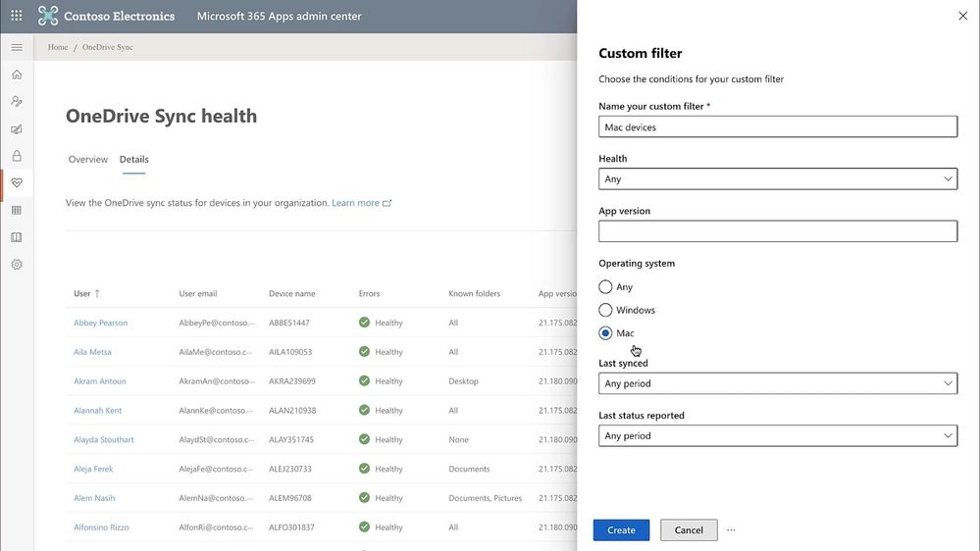Click the Cancel button

689,530
